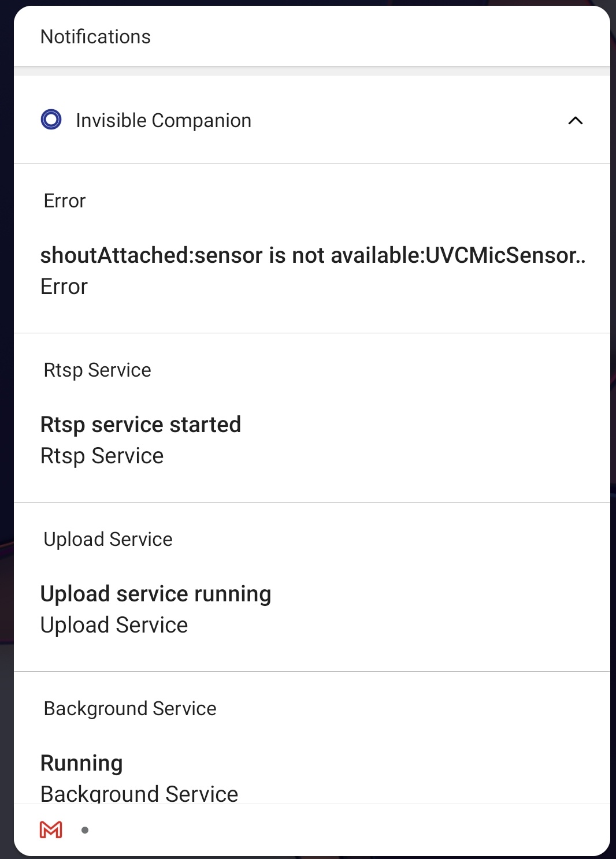Tap the Upload Service subtext line
Viewport: 616px width, 859px height.
[114, 625]
